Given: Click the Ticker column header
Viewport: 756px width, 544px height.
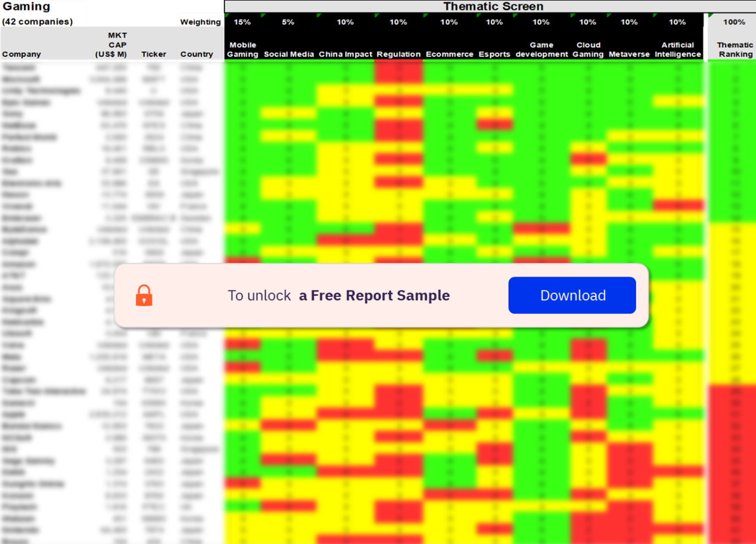Looking at the screenshot, I should 154,54.
